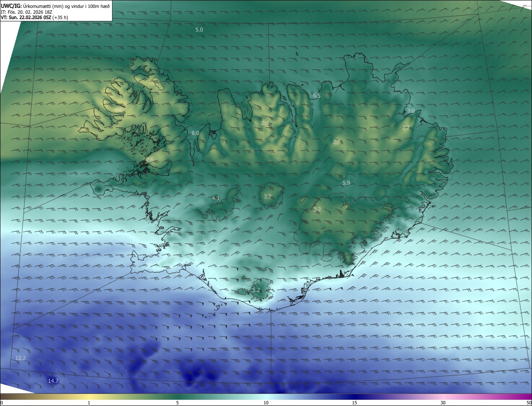Pick the 3.2 value label
Screen dimensions: 532x406
click(317, 209)
